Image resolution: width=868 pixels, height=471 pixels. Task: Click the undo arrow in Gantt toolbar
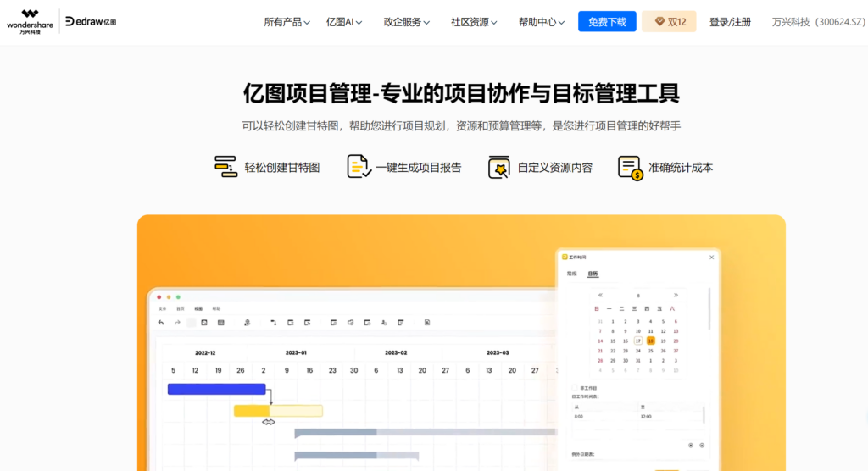(161, 323)
